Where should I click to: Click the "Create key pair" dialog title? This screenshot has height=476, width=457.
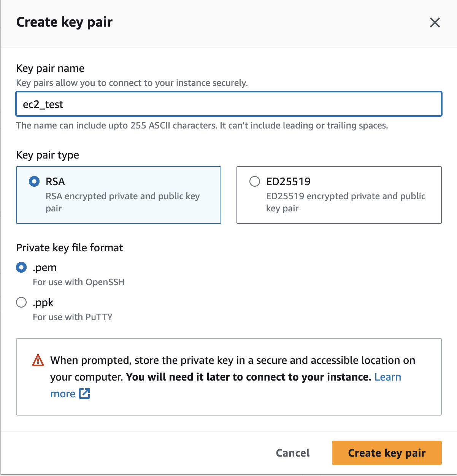point(64,22)
